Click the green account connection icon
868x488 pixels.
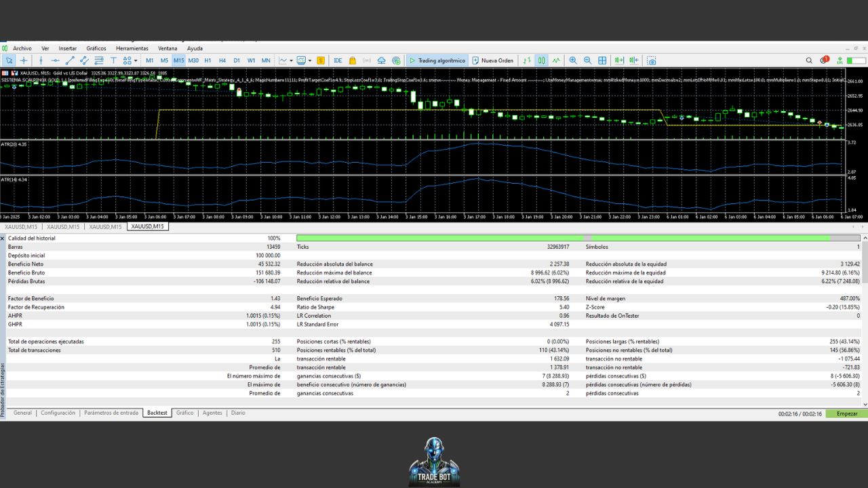pos(840,60)
